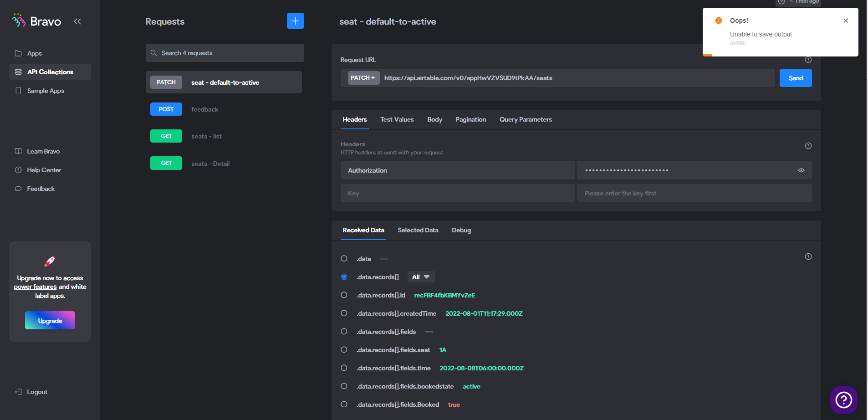Image resolution: width=868 pixels, height=420 pixels.
Task: Log out of Bravo
Action: [x=31, y=392]
